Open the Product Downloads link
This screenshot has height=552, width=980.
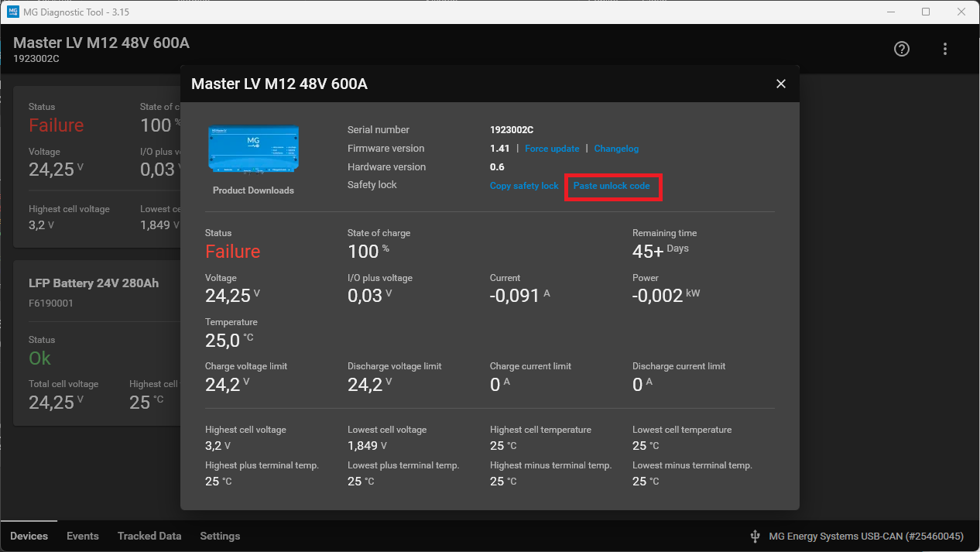click(x=253, y=190)
